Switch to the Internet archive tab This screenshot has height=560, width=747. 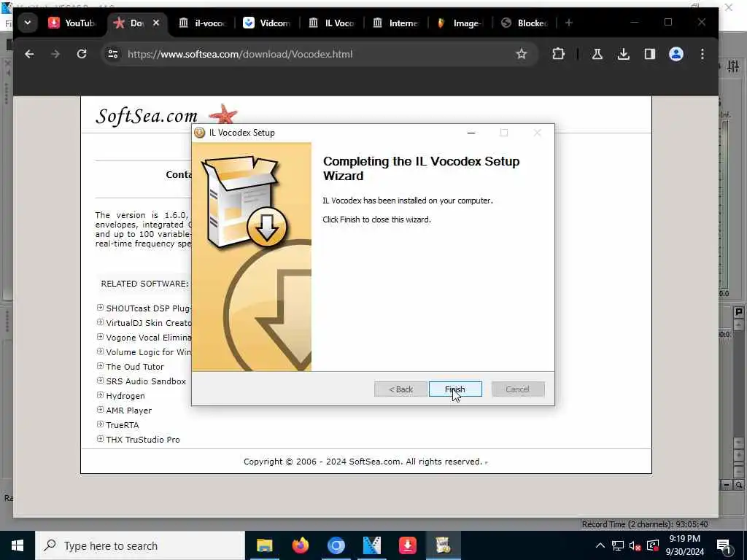point(396,23)
